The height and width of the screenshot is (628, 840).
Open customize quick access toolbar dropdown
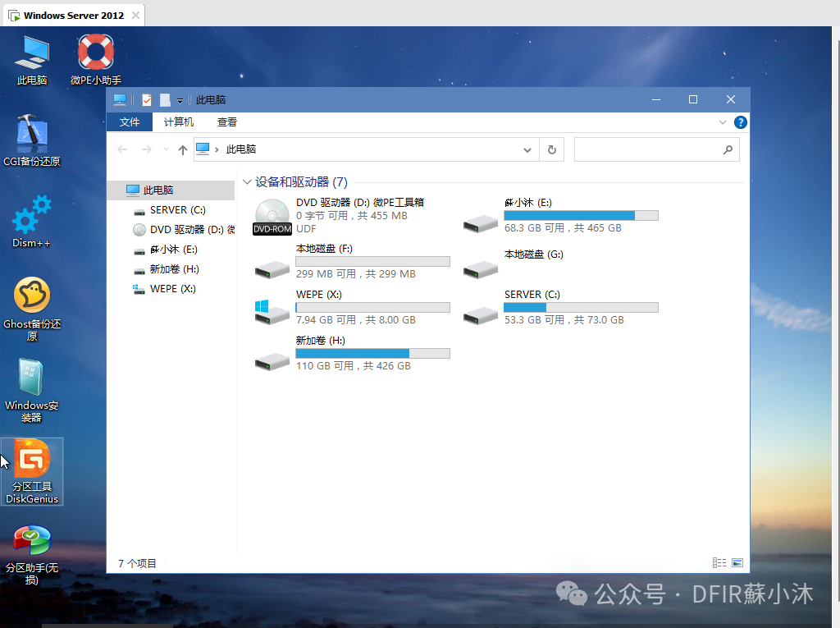point(180,100)
